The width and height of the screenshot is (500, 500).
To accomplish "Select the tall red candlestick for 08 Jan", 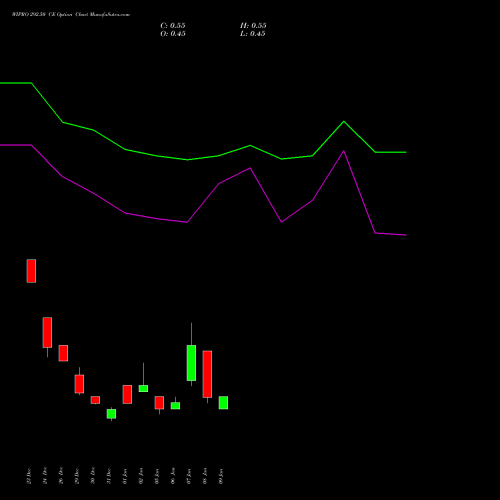I will (207, 374).
